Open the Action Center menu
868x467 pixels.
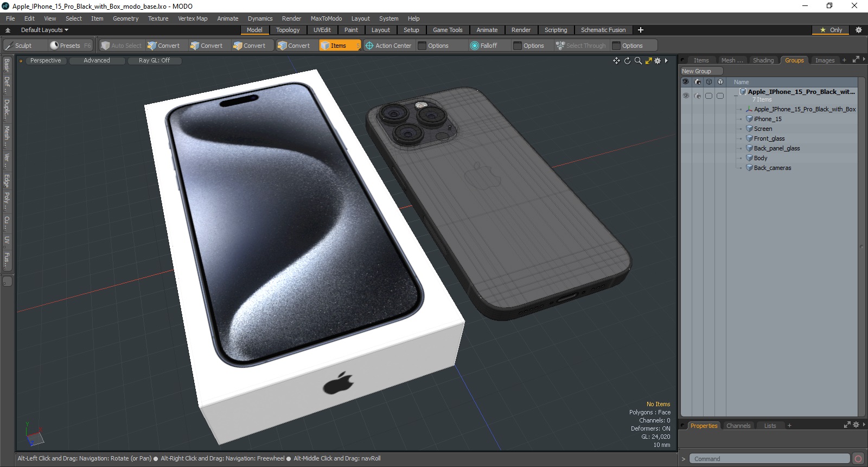(388, 46)
